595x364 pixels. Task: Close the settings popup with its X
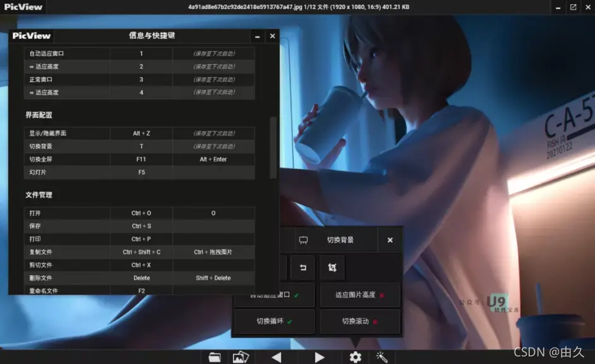click(x=390, y=240)
